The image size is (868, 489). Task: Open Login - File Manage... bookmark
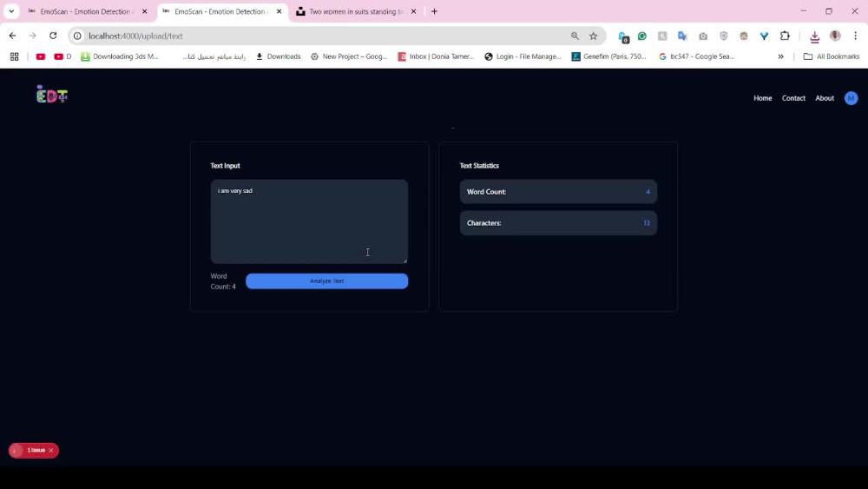[523, 56]
